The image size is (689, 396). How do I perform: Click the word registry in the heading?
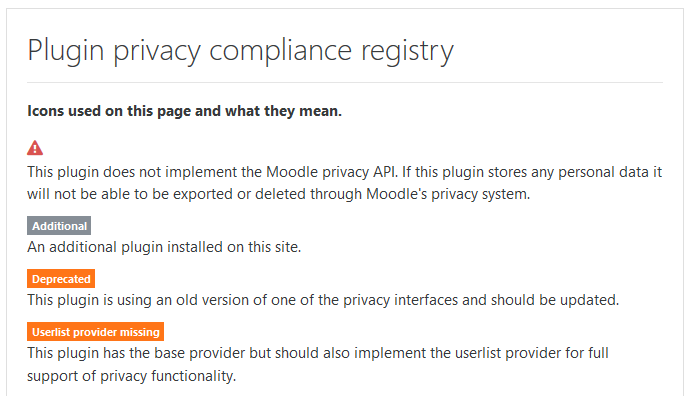[x=407, y=51]
